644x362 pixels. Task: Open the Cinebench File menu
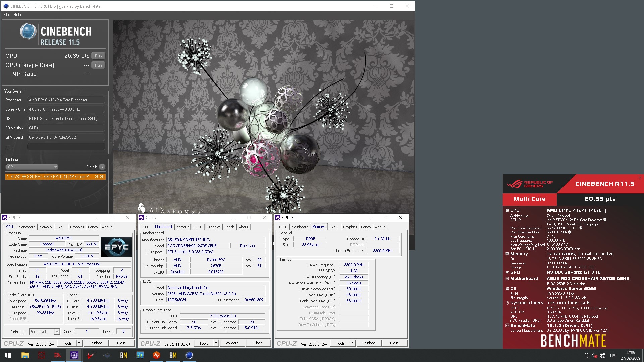click(x=6, y=15)
